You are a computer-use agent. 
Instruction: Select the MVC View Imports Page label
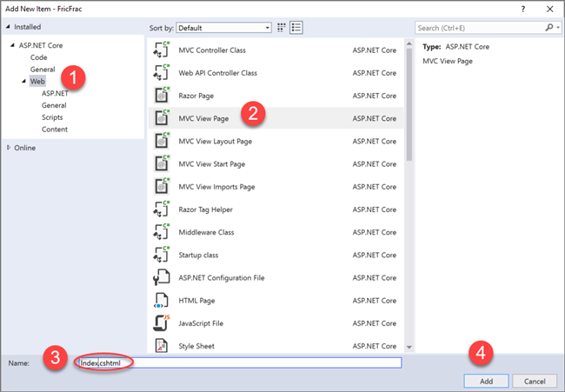[217, 187]
